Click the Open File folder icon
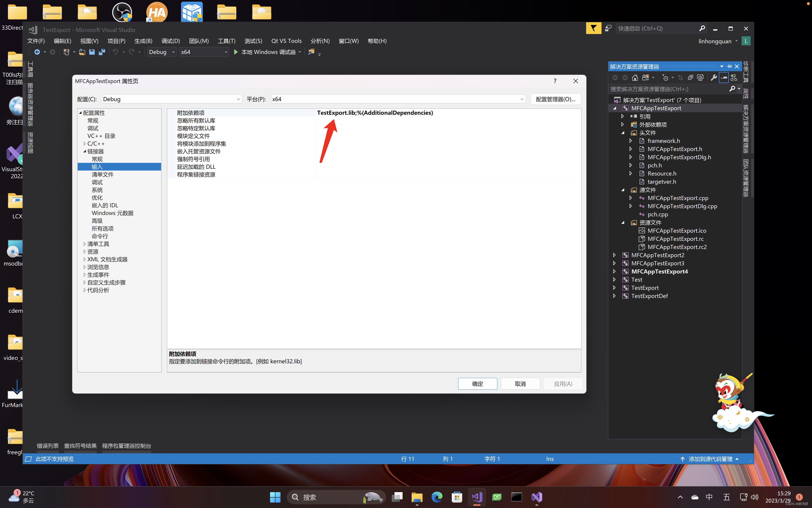 pos(82,52)
